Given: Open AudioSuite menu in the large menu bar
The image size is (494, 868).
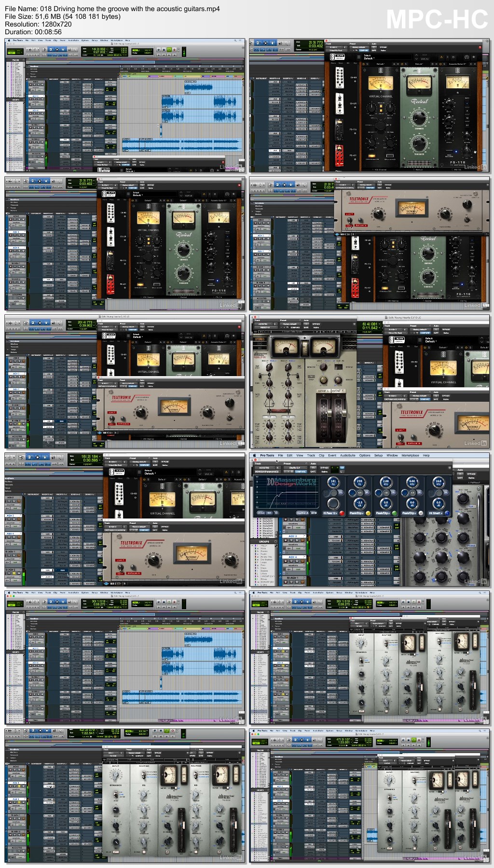Looking at the screenshot, I should click(347, 455).
